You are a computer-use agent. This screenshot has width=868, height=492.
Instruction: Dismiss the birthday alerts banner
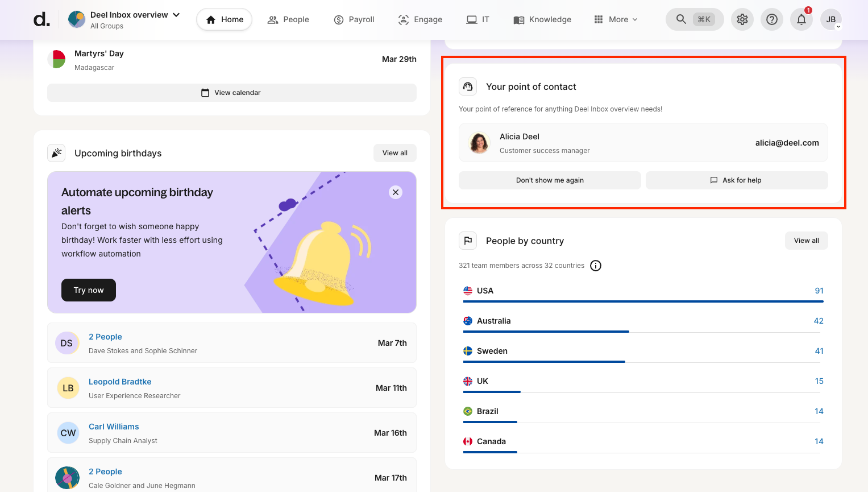coord(396,192)
